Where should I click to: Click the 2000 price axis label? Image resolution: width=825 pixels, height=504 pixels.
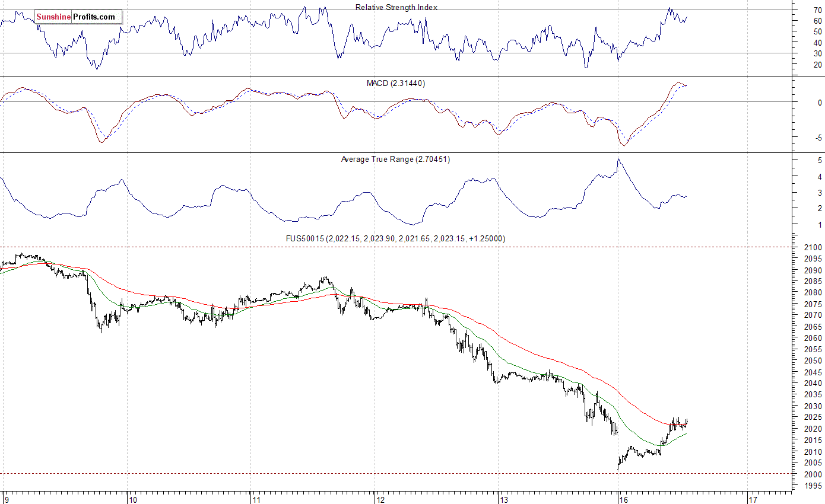[813, 474]
